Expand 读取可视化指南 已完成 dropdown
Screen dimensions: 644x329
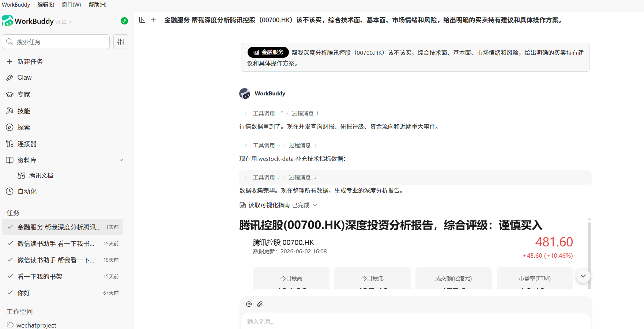[x=315, y=205]
